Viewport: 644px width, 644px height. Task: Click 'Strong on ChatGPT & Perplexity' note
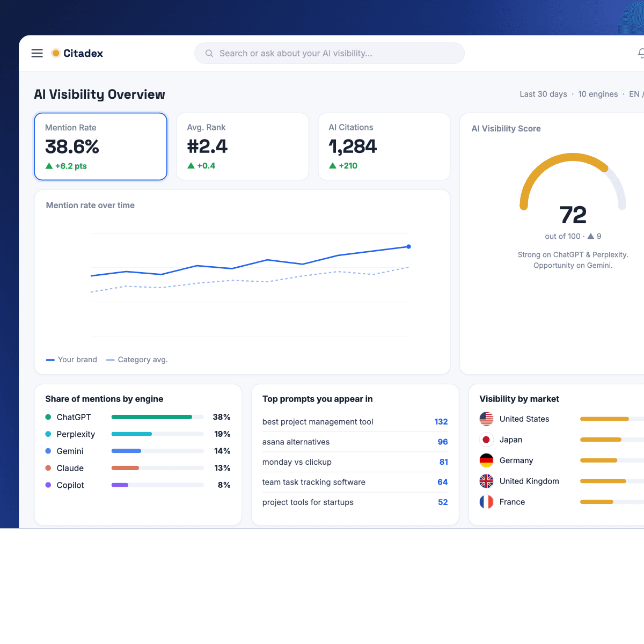point(573,254)
